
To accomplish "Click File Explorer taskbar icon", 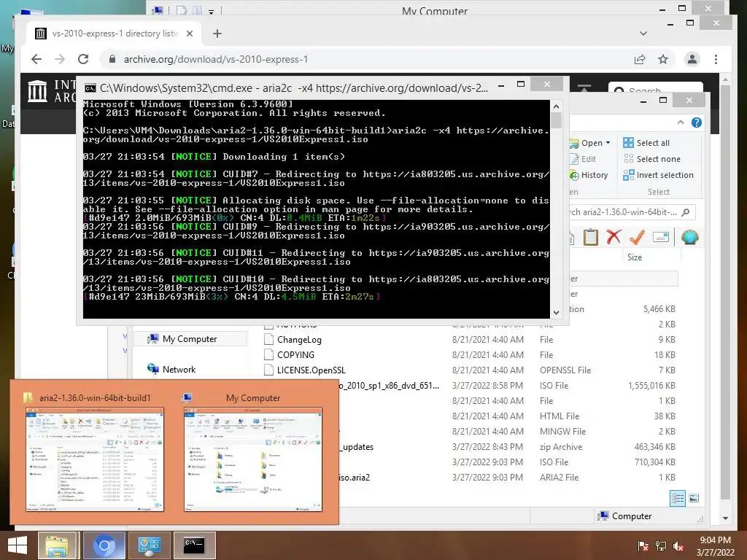I will click(57, 545).
